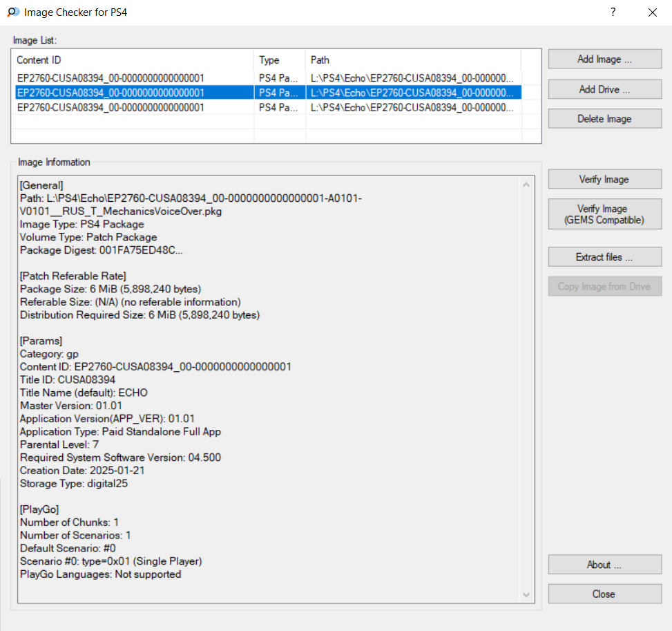Start Verify Image (GEMS Compatible)

coord(605,214)
